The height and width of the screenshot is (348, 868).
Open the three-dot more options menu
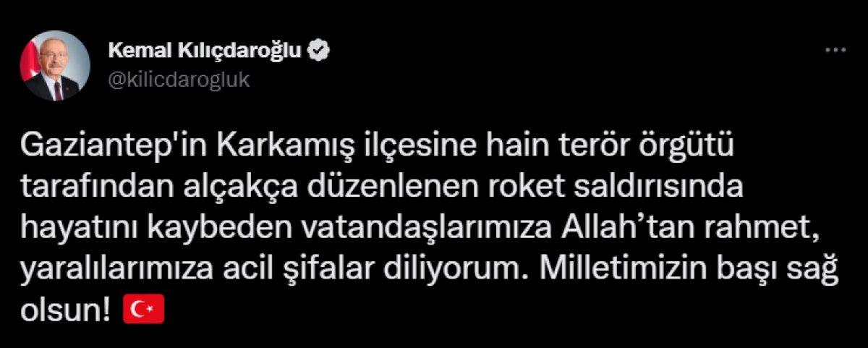click(835, 51)
